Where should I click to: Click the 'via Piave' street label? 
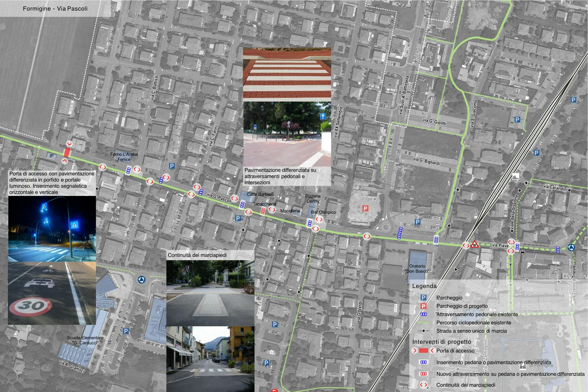tap(500, 245)
